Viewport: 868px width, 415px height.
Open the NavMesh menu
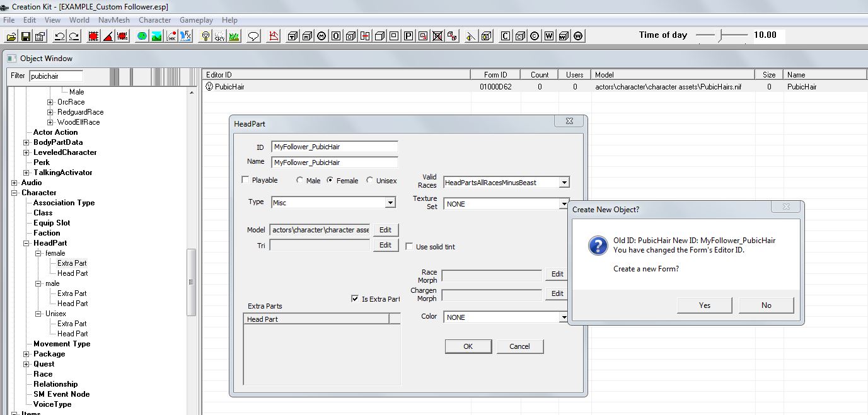coord(113,20)
